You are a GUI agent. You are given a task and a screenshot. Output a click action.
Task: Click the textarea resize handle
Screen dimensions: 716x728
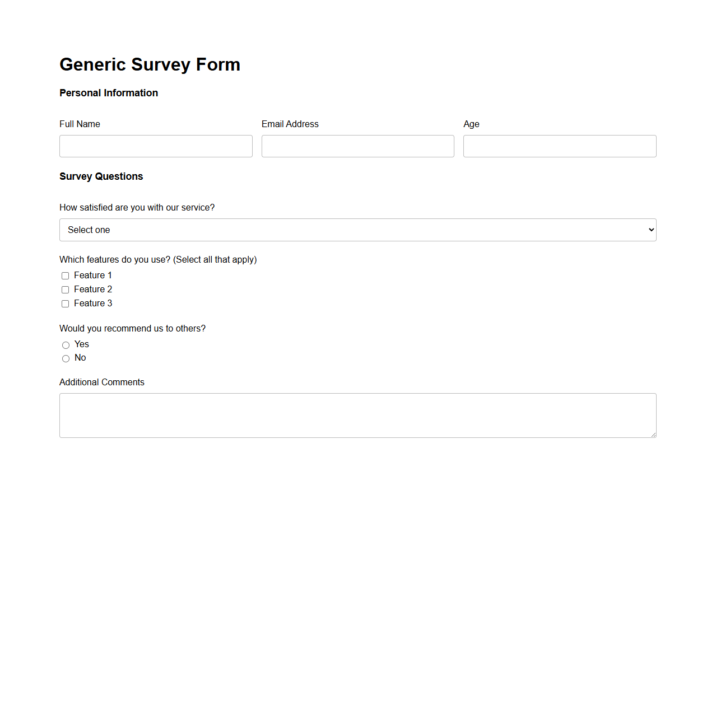(x=653, y=435)
